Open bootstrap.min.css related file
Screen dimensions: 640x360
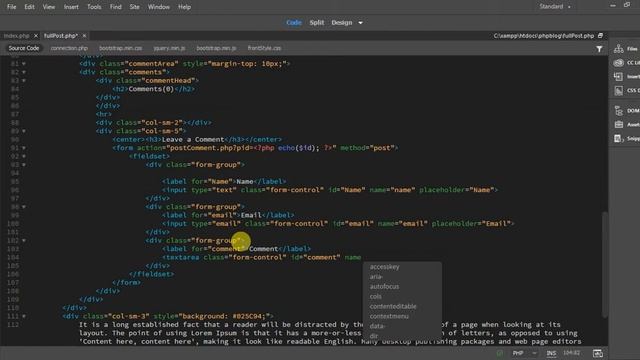click(120, 48)
